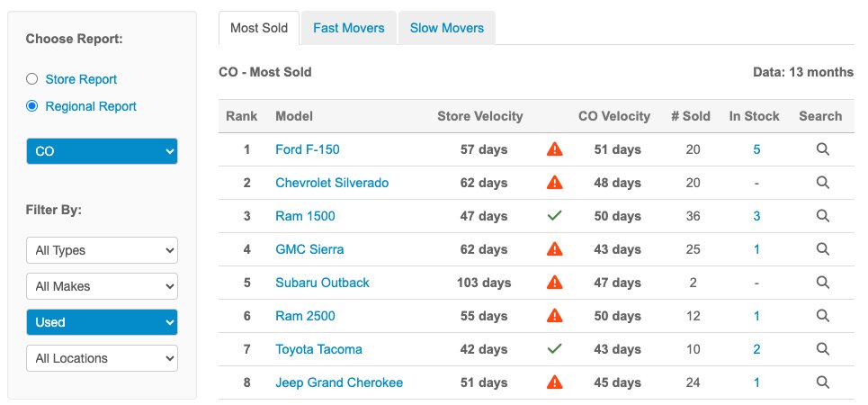868x405 pixels.
Task: Search icon in Subaru Outback row
Action: (x=823, y=283)
